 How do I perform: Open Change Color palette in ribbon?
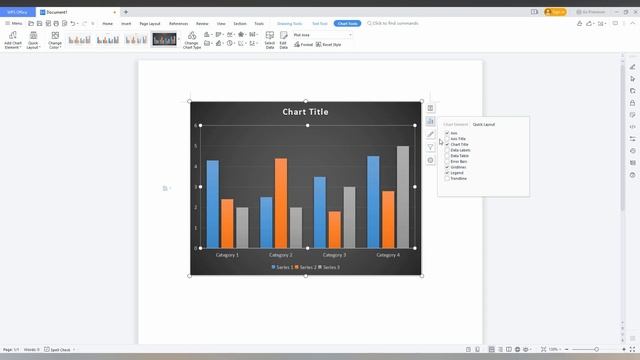pos(55,40)
